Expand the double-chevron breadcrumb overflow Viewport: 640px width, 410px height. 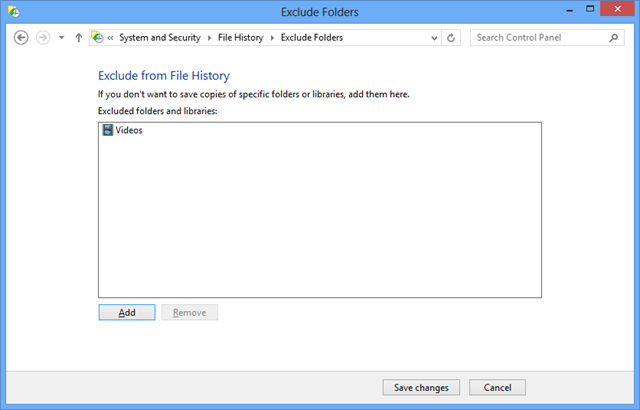click(x=110, y=38)
